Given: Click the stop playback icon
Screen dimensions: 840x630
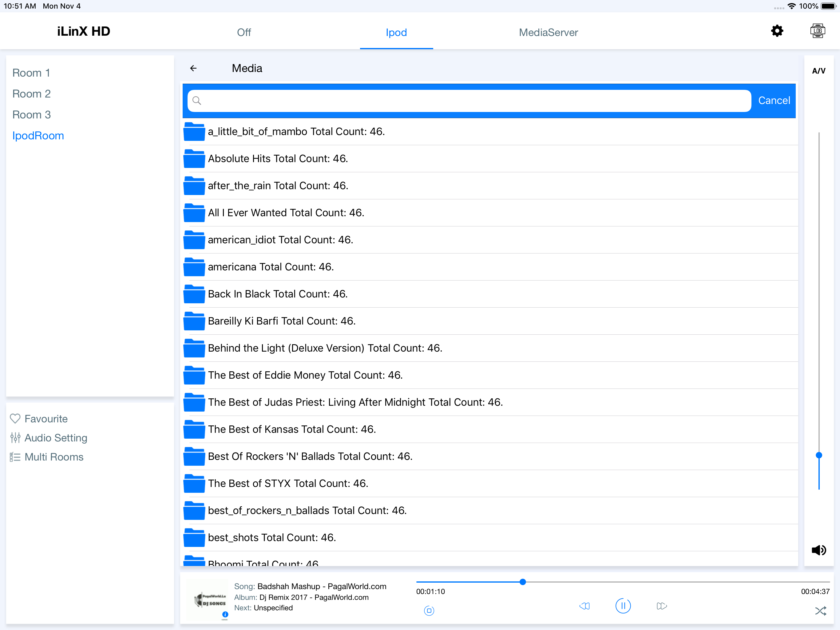Looking at the screenshot, I should pos(429,611).
